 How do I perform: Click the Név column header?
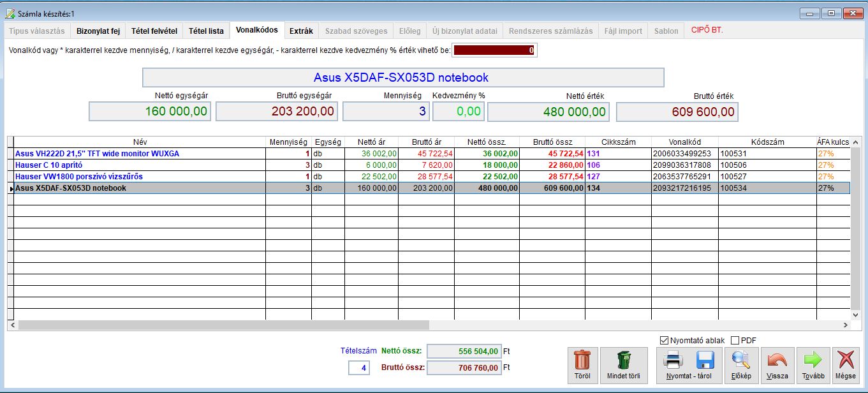coord(140,142)
